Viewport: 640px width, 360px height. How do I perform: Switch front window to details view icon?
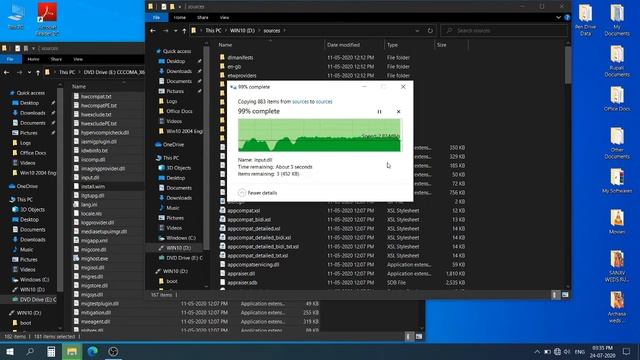pyautogui.click(x=554, y=295)
